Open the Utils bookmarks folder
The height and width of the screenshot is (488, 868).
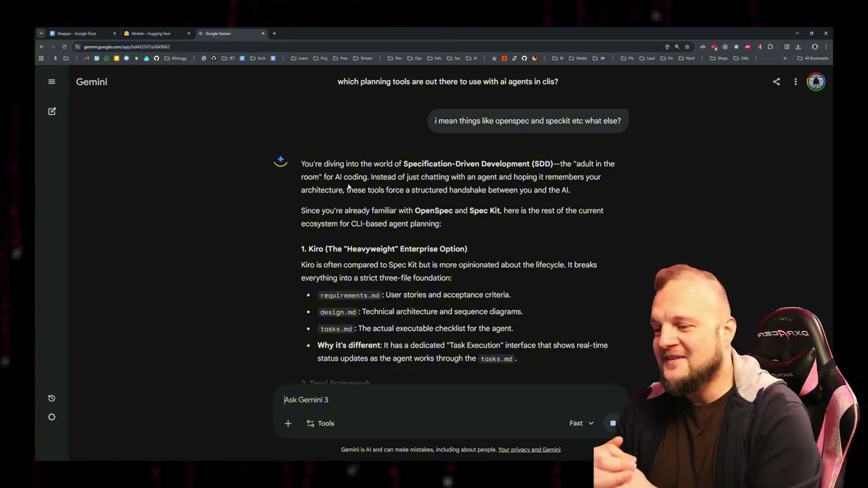(741, 58)
